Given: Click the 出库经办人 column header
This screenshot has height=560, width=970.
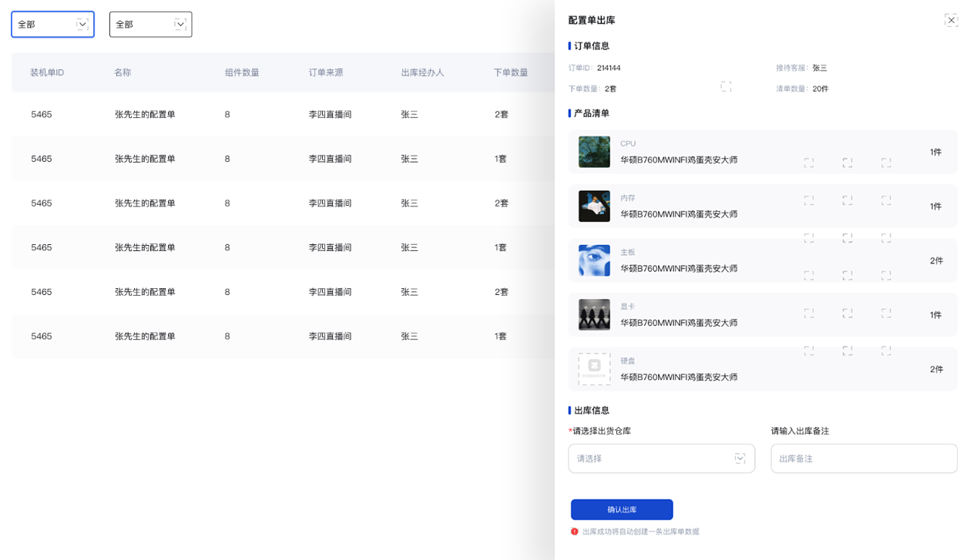Looking at the screenshot, I should click(x=422, y=72).
